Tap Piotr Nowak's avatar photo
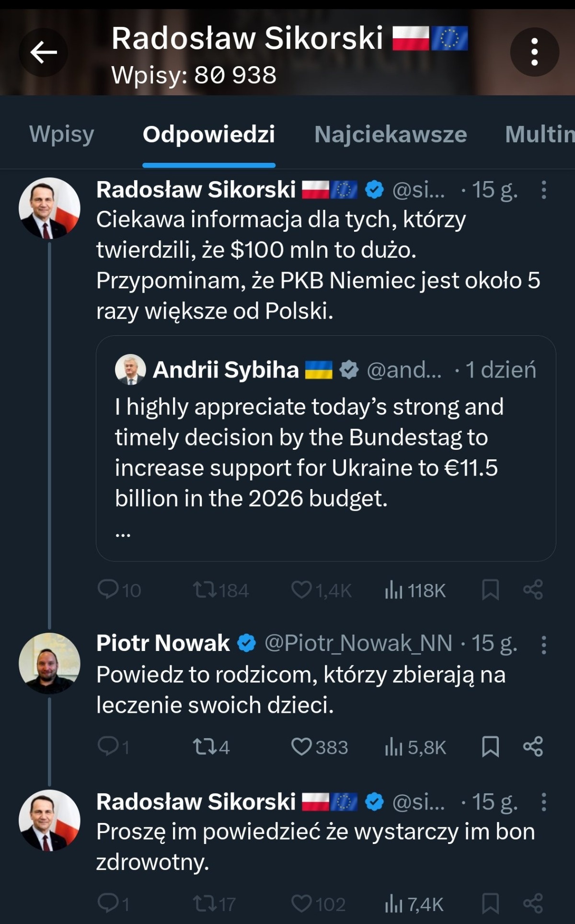 49,663
